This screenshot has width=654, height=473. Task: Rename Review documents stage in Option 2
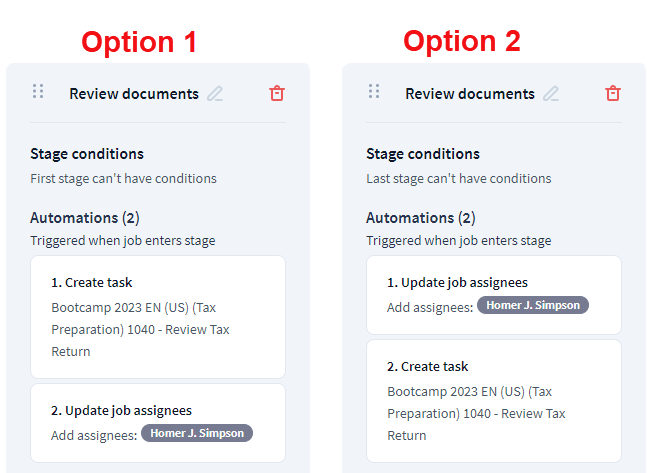(x=551, y=94)
